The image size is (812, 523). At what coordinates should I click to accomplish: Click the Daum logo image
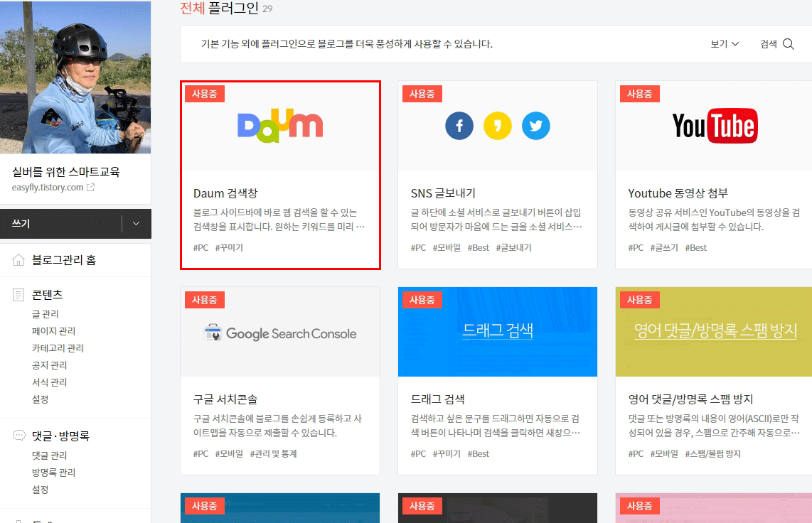tap(280, 126)
